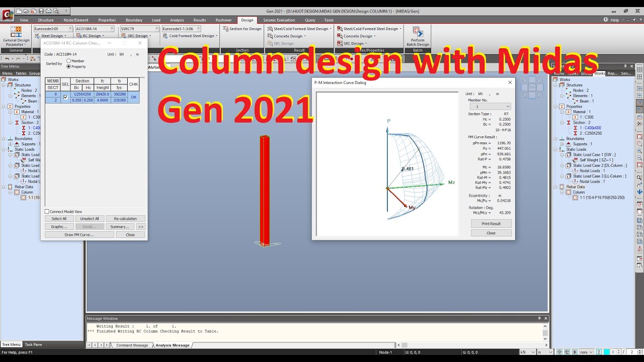Click the Undo icon in the toolbar
This screenshot has height=362, width=644.
pos(7,59)
